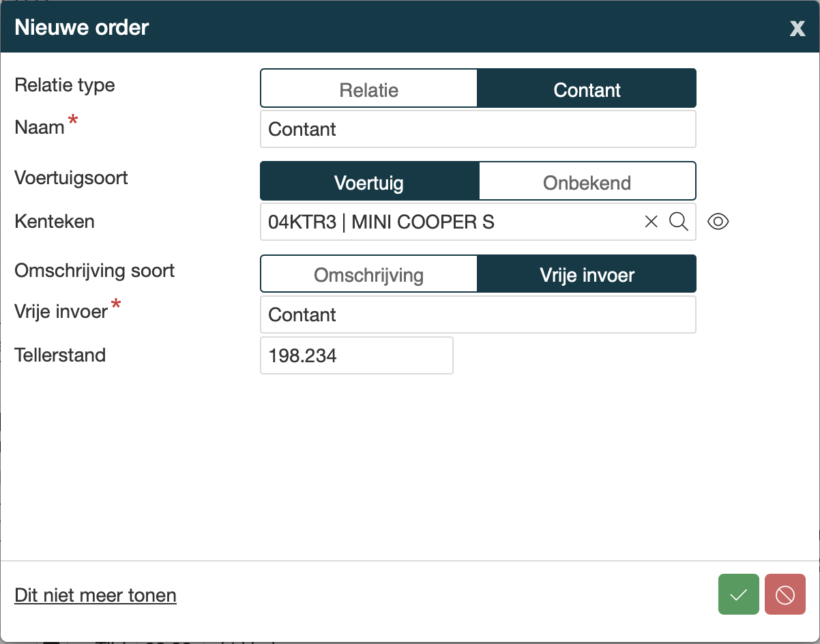The width and height of the screenshot is (820, 644).
Task: Switch Omschrijving soort to Omschrijving
Action: 368,276
